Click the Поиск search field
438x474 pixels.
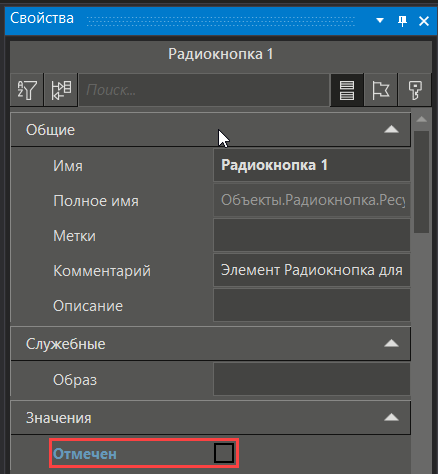(x=204, y=90)
